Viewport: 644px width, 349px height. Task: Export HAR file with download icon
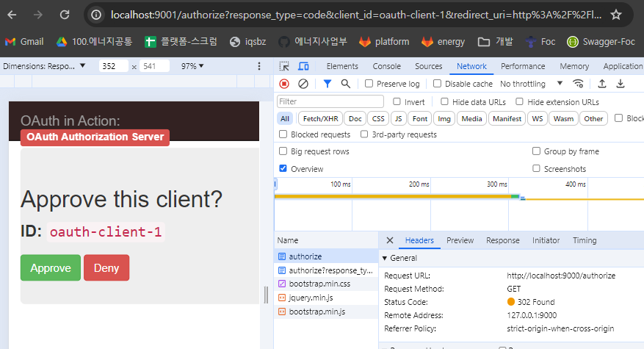621,84
